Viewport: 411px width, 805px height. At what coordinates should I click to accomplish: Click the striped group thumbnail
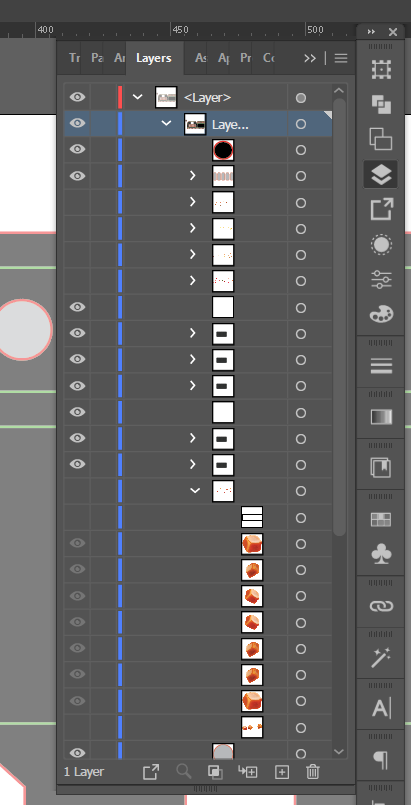click(x=223, y=176)
